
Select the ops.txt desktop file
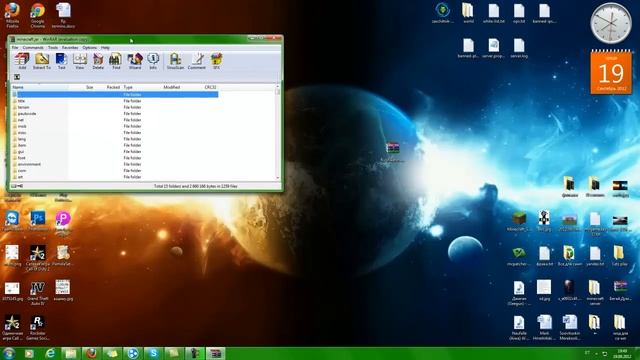click(x=519, y=13)
